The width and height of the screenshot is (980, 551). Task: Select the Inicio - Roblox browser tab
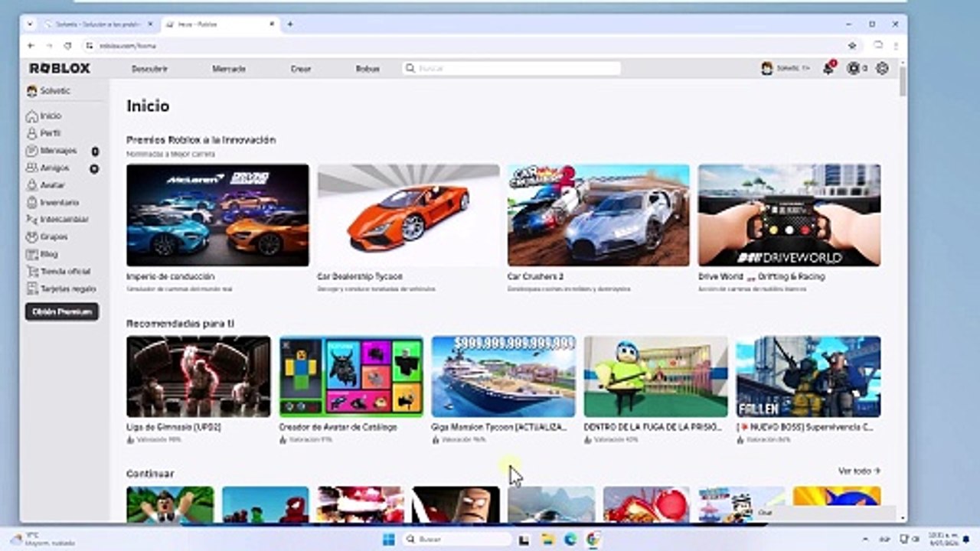(220, 24)
